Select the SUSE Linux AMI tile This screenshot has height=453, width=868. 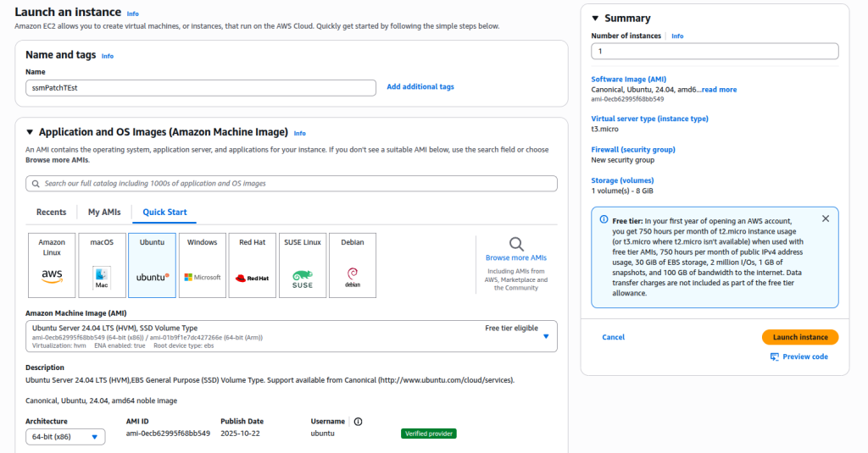coord(303,266)
